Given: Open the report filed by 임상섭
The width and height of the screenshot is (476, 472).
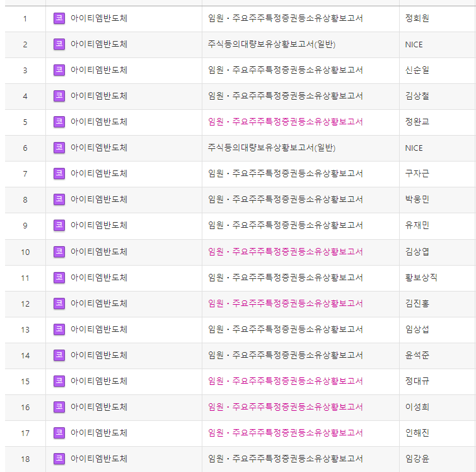Looking at the screenshot, I should (x=286, y=329).
